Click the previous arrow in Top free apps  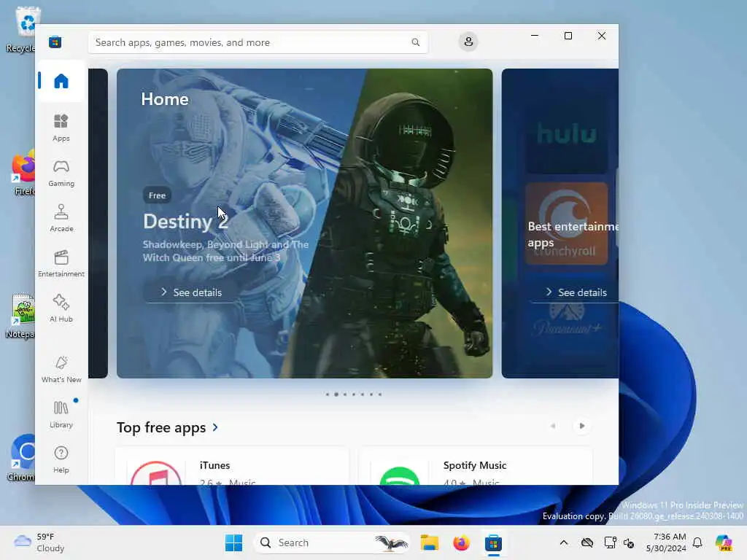553,426
